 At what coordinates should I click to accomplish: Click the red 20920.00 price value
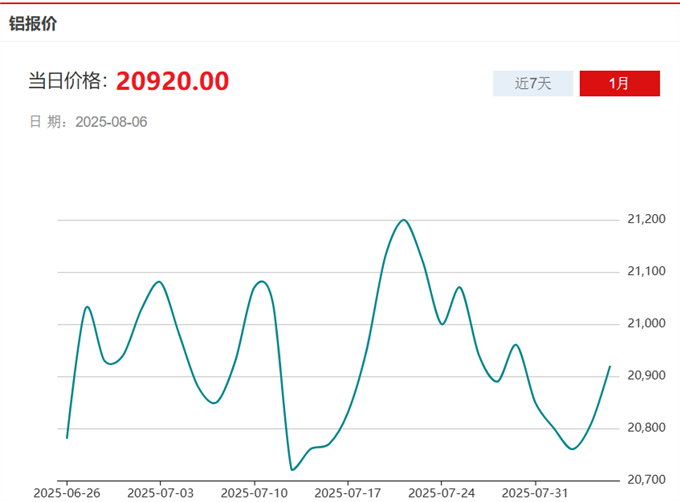coord(172,82)
